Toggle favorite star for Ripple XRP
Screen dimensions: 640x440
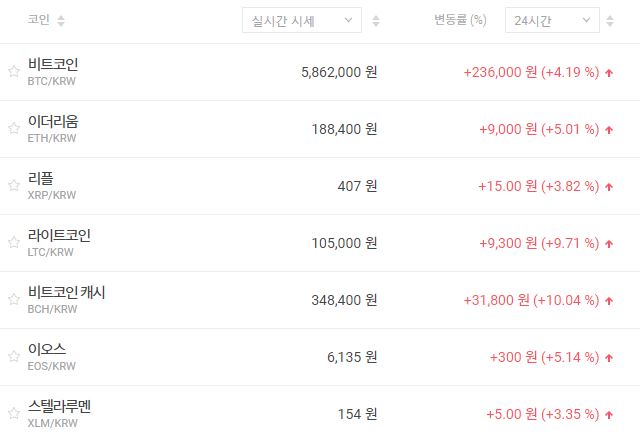point(14,186)
